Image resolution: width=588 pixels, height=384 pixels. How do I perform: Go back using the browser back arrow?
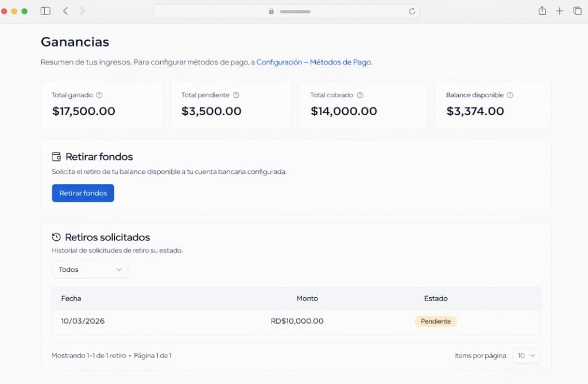click(x=66, y=10)
